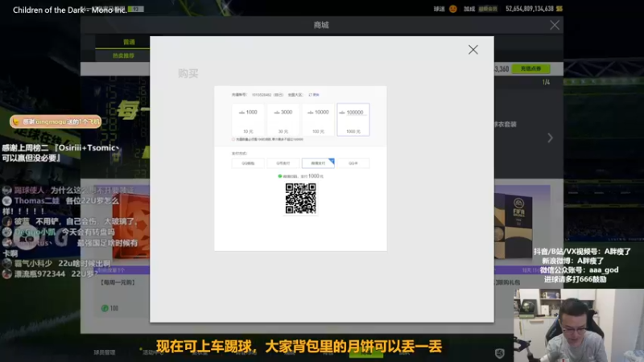This screenshot has width=644, height=362.
Task: Close the 购买 purchase dialog
Action: [473, 50]
